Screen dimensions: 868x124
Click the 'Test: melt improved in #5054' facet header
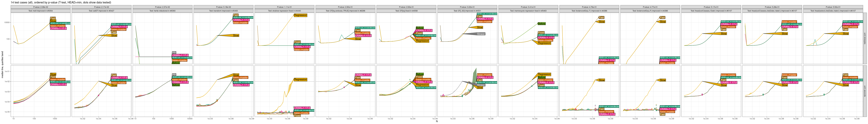click(x=40, y=11)
